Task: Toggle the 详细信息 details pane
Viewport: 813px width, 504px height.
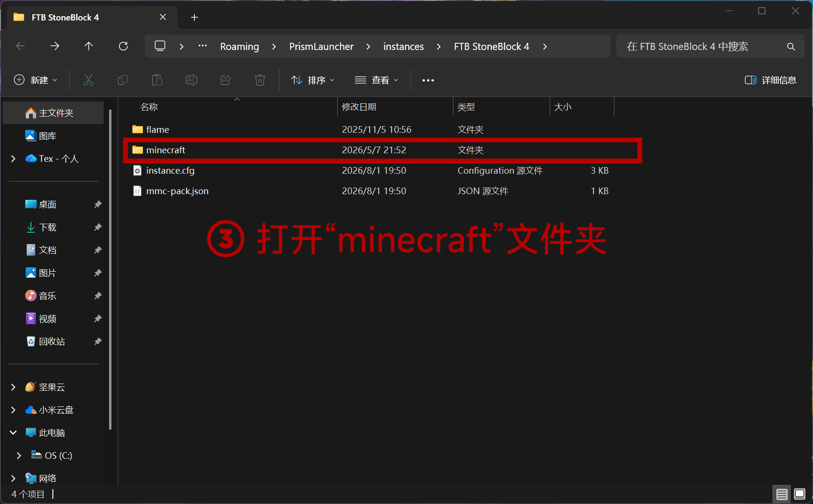Action: [x=771, y=80]
